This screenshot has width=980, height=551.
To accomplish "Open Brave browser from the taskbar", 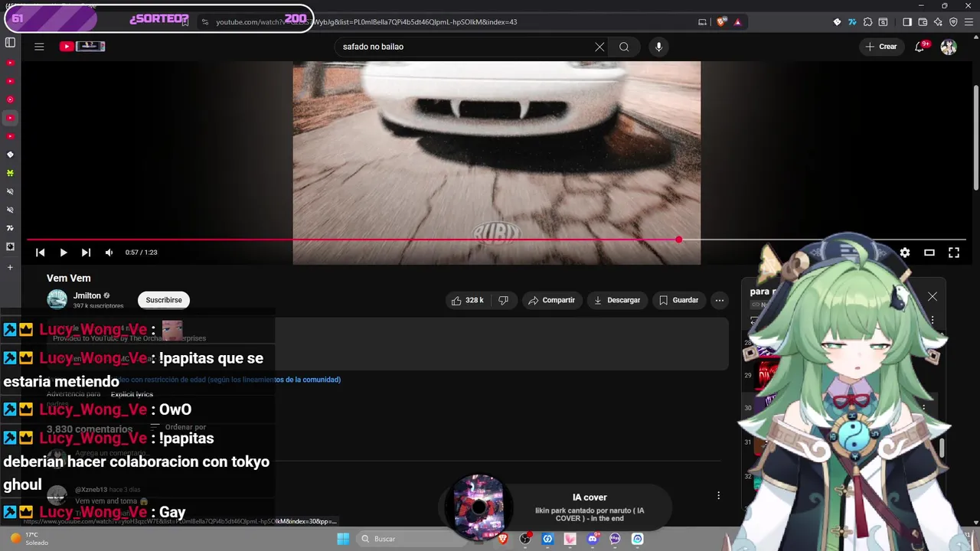I will 503,539.
